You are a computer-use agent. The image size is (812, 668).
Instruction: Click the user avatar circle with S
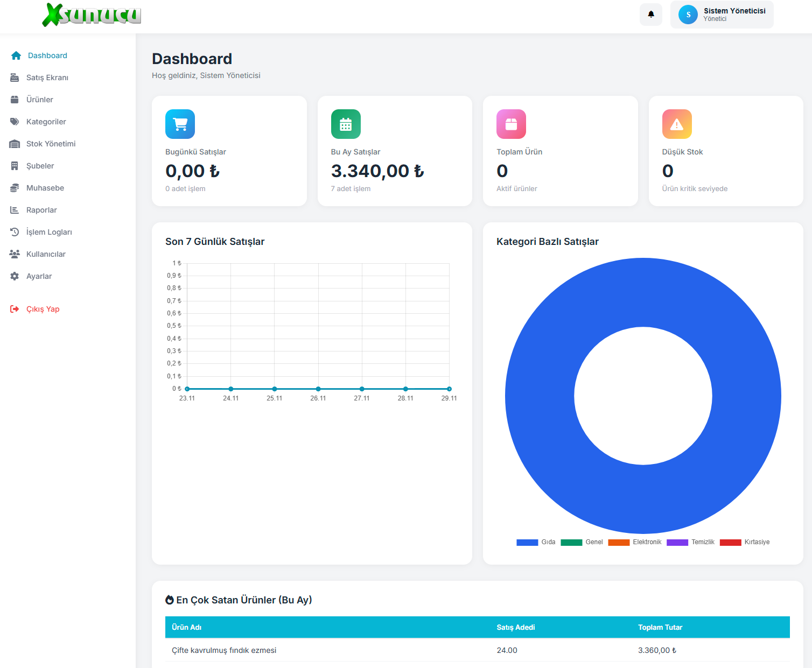point(688,15)
